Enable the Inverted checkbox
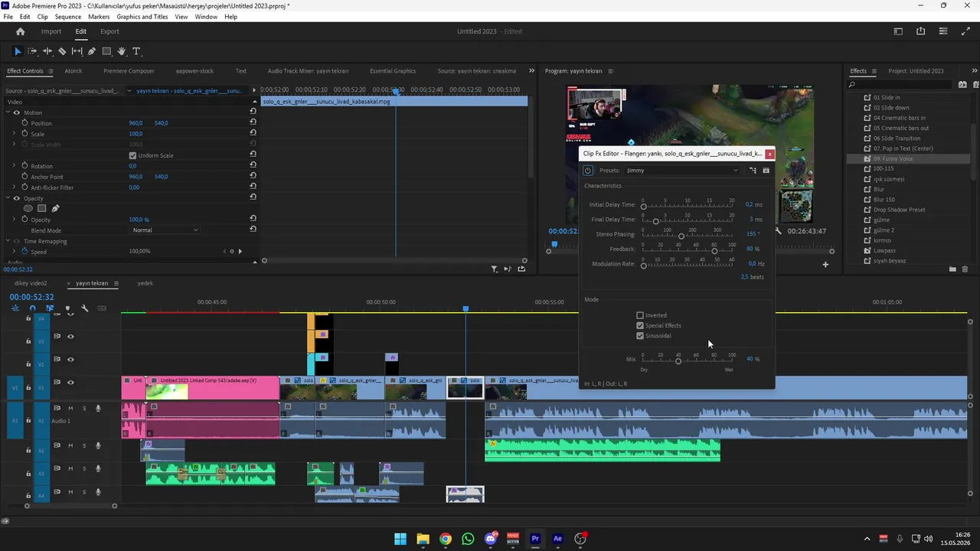 click(640, 315)
